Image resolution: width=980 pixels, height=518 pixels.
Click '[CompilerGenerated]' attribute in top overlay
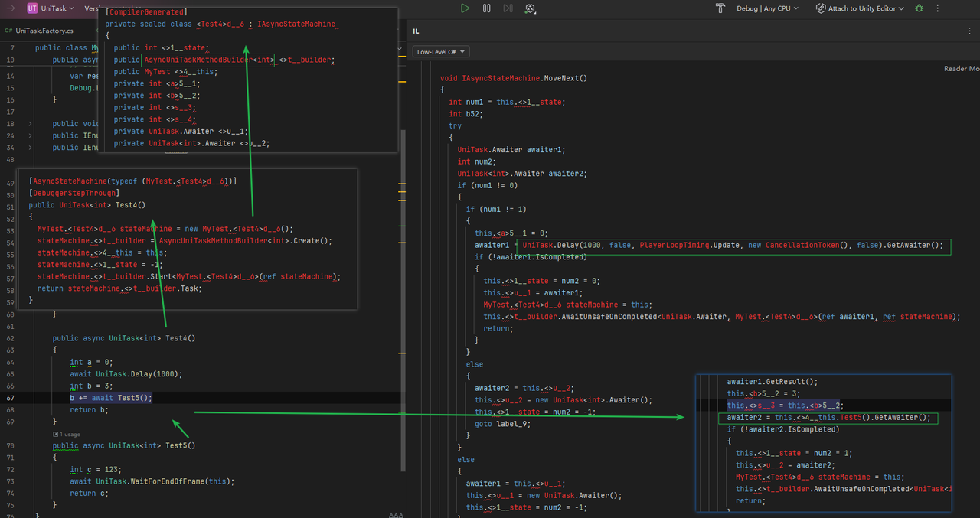(146, 12)
